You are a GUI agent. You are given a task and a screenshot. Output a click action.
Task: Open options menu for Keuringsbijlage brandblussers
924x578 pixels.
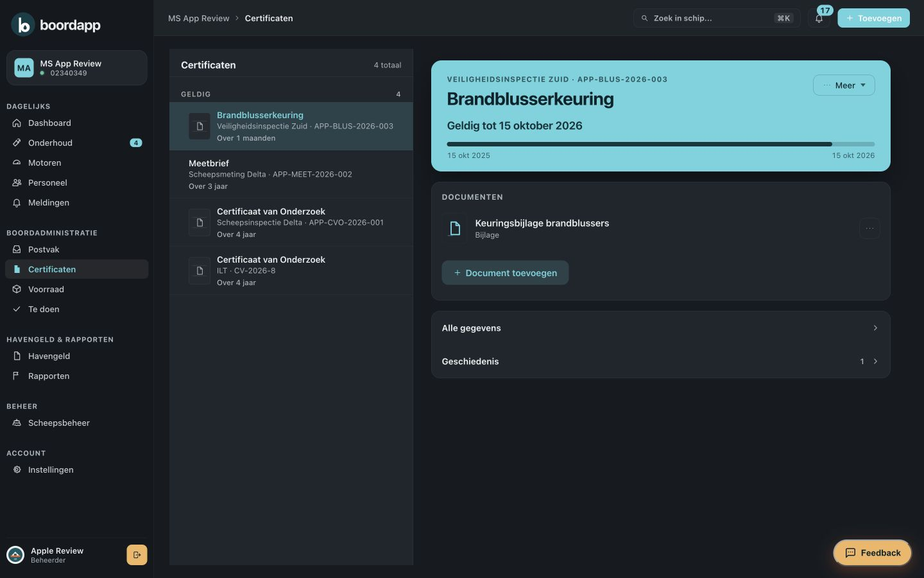(x=869, y=229)
